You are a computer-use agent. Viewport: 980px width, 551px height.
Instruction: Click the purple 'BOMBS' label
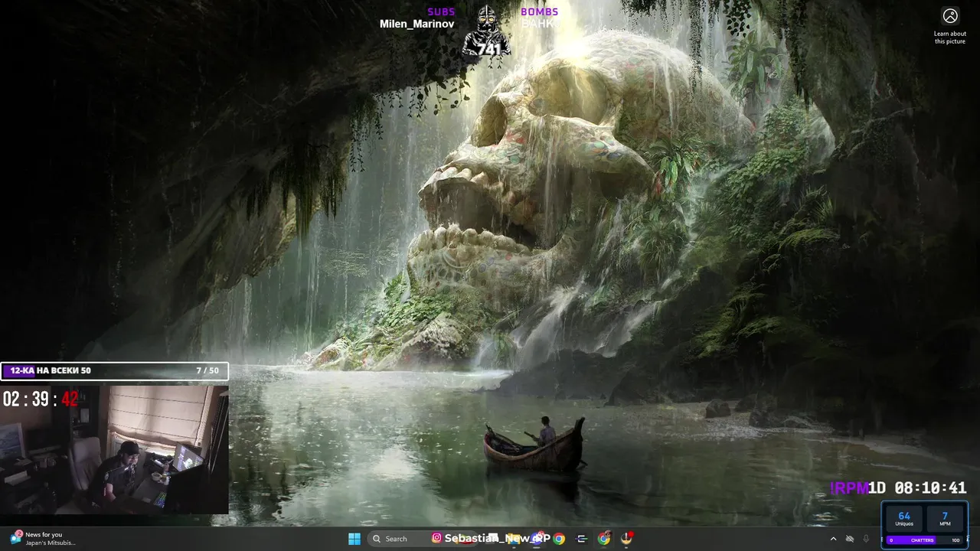coord(539,11)
